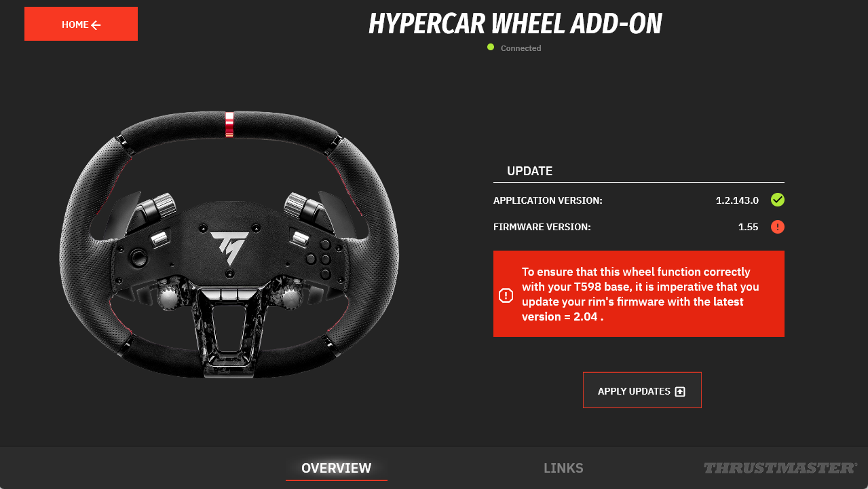The width and height of the screenshot is (868, 489).
Task: Click the green Connected status dot
Action: pos(491,47)
